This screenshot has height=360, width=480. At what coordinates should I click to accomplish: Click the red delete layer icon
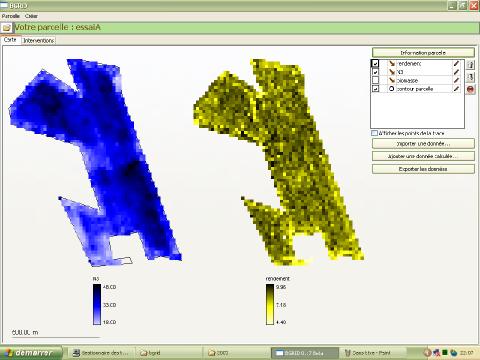[470, 89]
